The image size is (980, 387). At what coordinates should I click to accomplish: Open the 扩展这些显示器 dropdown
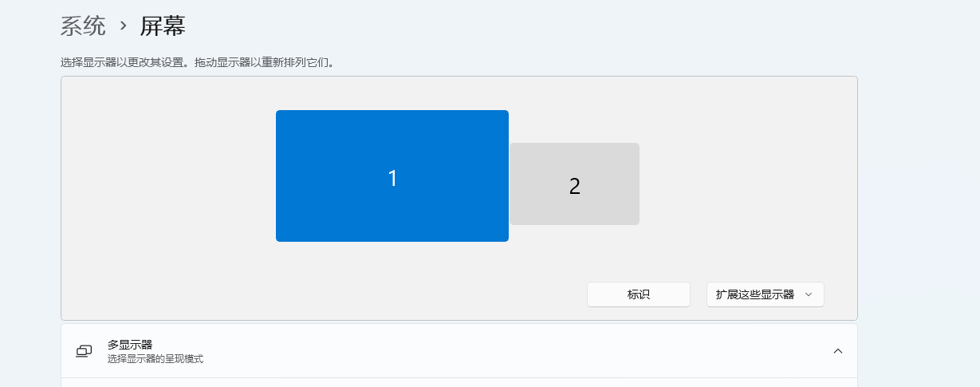(x=765, y=294)
